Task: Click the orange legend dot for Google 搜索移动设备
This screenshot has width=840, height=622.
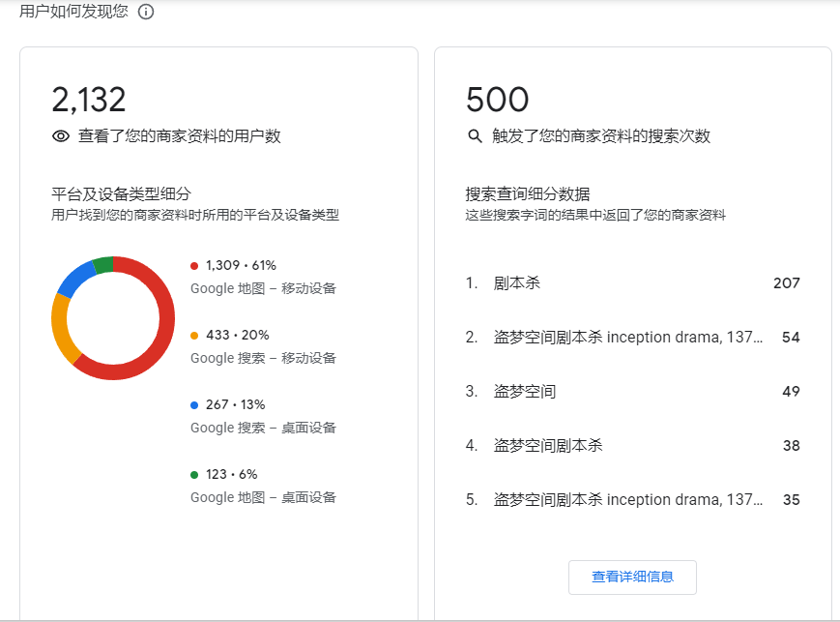Action: coord(192,334)
